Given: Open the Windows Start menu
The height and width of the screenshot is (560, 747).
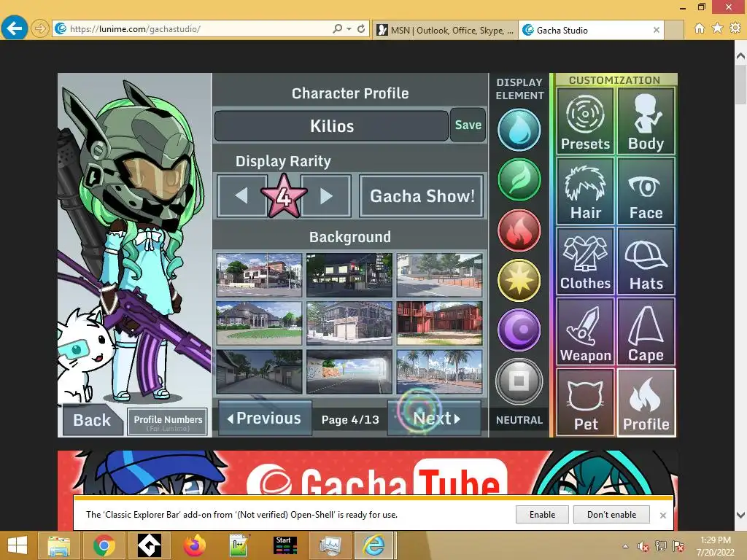Looking at the screenshot, I should pos(18,545).
